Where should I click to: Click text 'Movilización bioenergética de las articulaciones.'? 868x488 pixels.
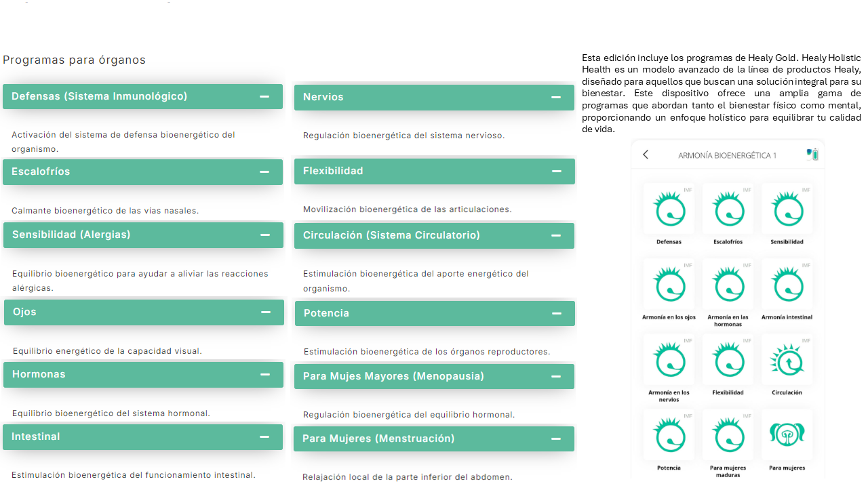click(408, 209)
